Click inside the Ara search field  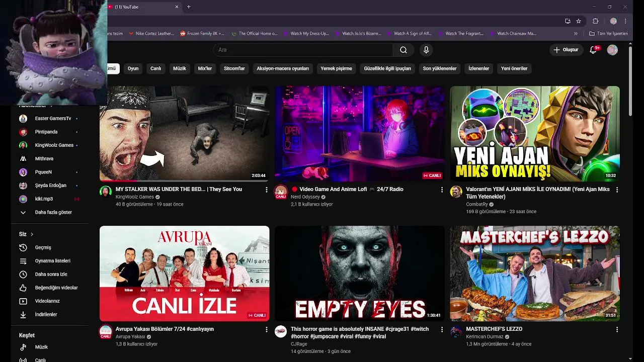pos(303,50)
